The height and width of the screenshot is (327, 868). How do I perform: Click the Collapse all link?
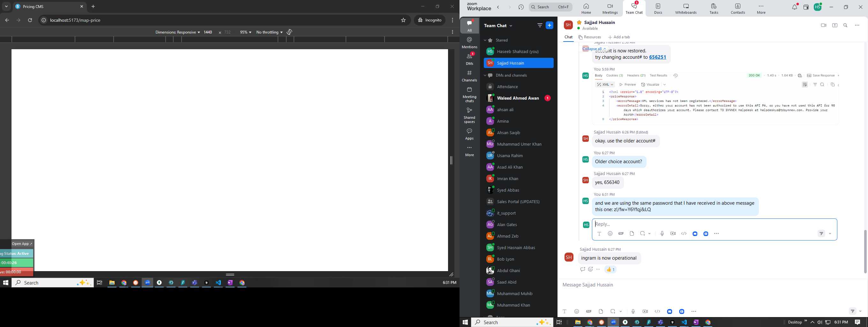pos(595,49)
